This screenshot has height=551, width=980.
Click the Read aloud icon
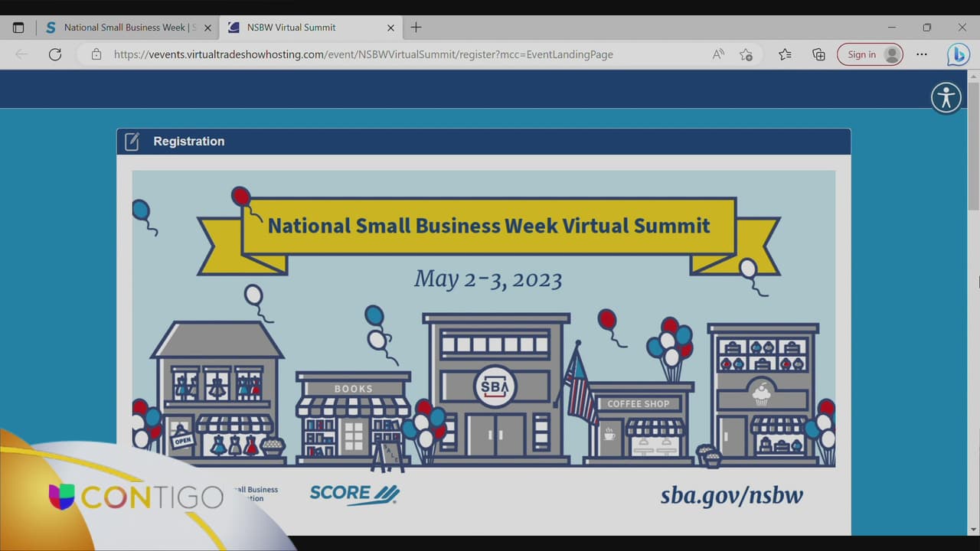coord(718,54)
